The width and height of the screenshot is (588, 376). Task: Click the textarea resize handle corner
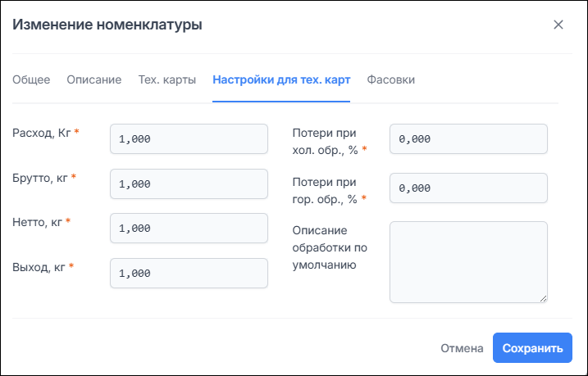pos(543,298)
